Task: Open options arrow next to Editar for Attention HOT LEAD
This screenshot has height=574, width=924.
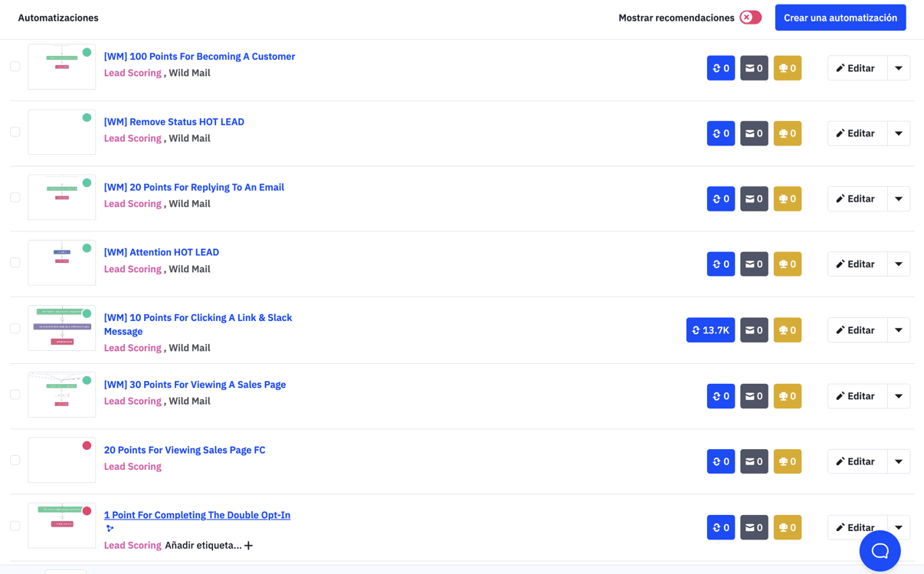Action: 899,264
